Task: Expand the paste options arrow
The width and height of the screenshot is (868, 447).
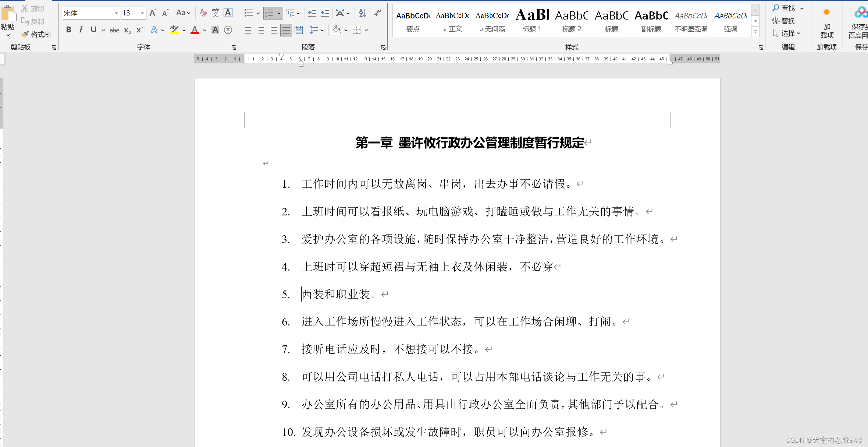Action: (x=8, y=35)
